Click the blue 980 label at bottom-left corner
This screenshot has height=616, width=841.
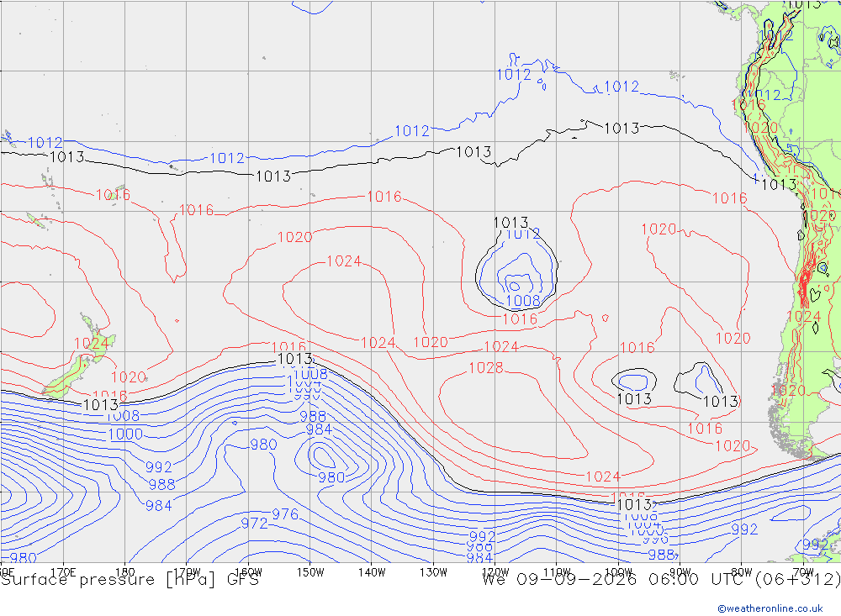pyautogui.click(x=23, y=557)
